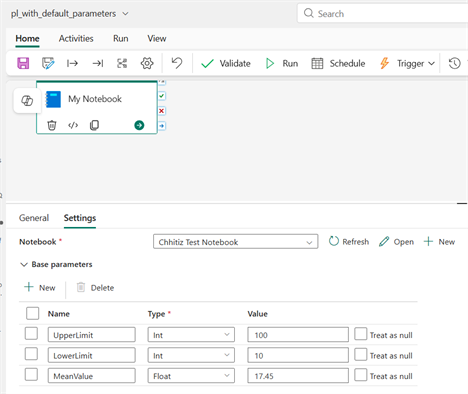Image resolution: width=468 pixels, height=394 pixels.
Task: Toggle the select-all parameters checkbox
Action: pyautogui.click(x=32, y=313)
